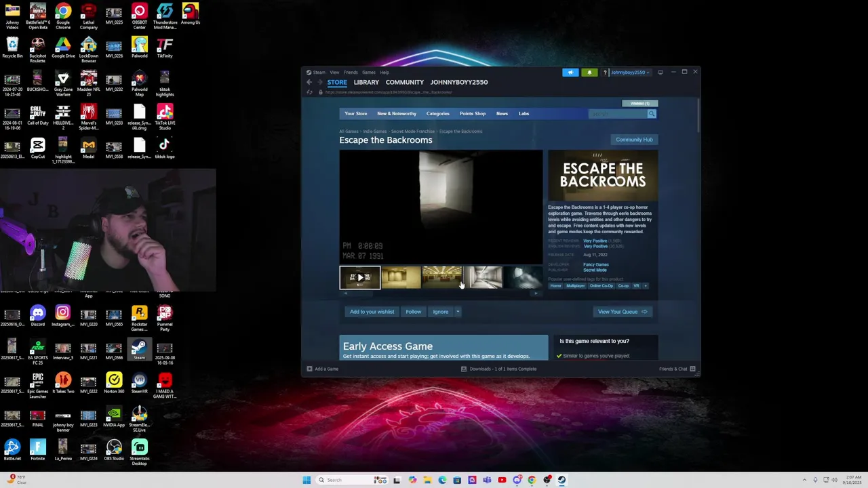Viewport: 868px width, 488px height.
Task: Expand more game tags plus button
Action: coord(645,286)
